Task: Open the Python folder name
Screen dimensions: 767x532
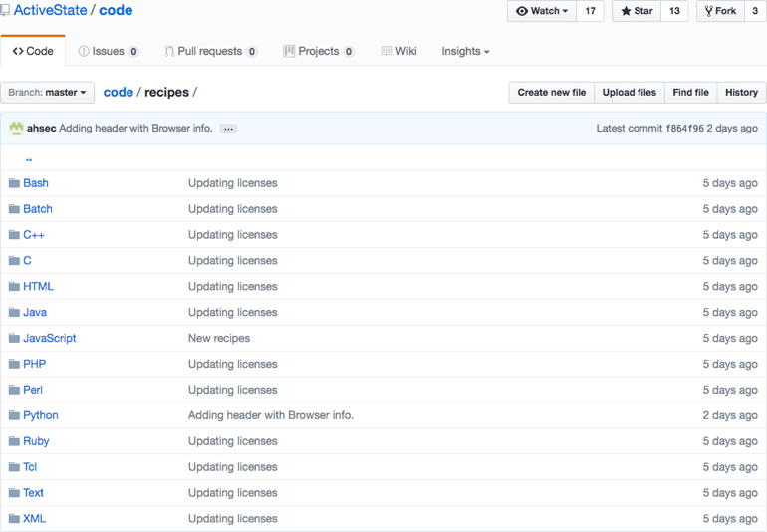Action: (41, 415)
